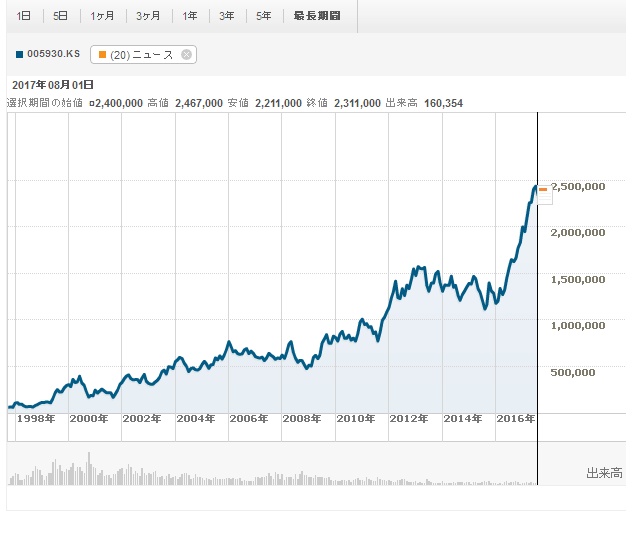Show the 3年 chart period

pos(227,16)
